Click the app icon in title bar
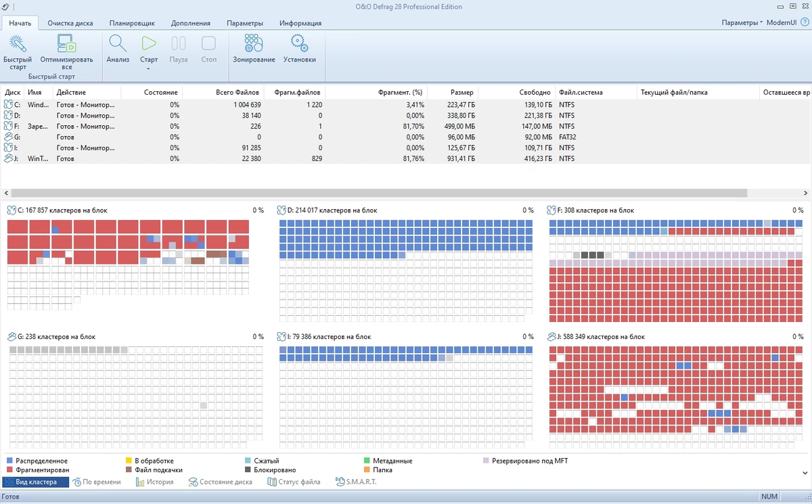 click(x=5, y=7)
